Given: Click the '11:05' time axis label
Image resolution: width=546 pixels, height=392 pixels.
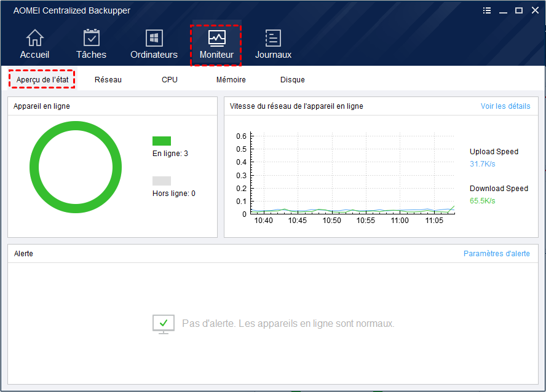Looking at the screenshot, I should 434,221.
